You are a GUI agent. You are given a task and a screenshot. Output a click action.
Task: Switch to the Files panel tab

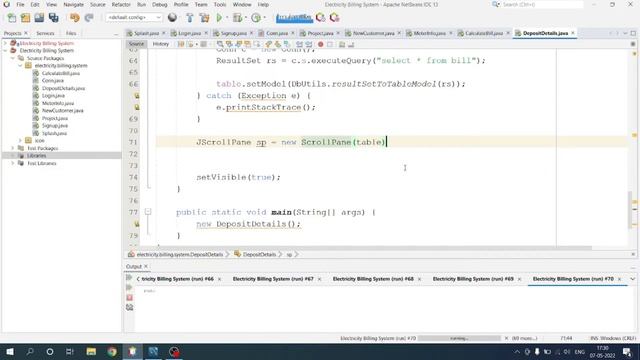point(71,33)
